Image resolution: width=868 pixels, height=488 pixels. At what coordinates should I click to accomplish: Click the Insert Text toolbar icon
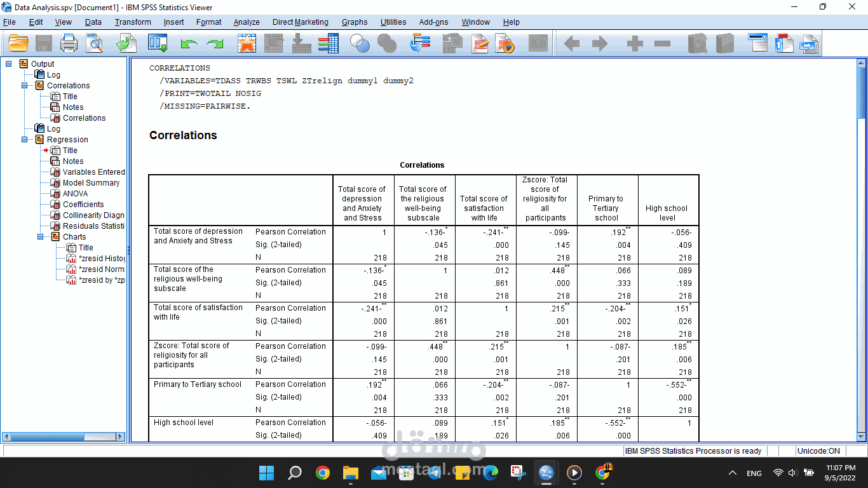(x=809, y=43)
